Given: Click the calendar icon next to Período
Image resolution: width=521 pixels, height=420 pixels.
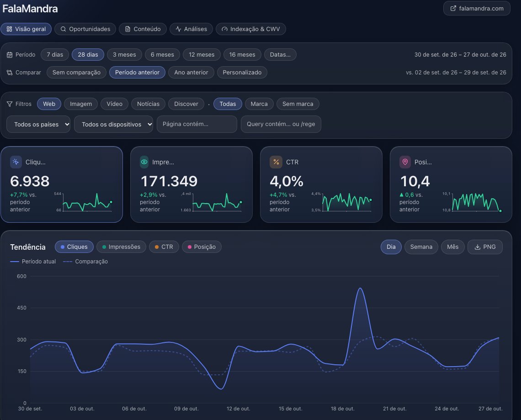Looking at the screenshot, I should (x=10, y=55).
